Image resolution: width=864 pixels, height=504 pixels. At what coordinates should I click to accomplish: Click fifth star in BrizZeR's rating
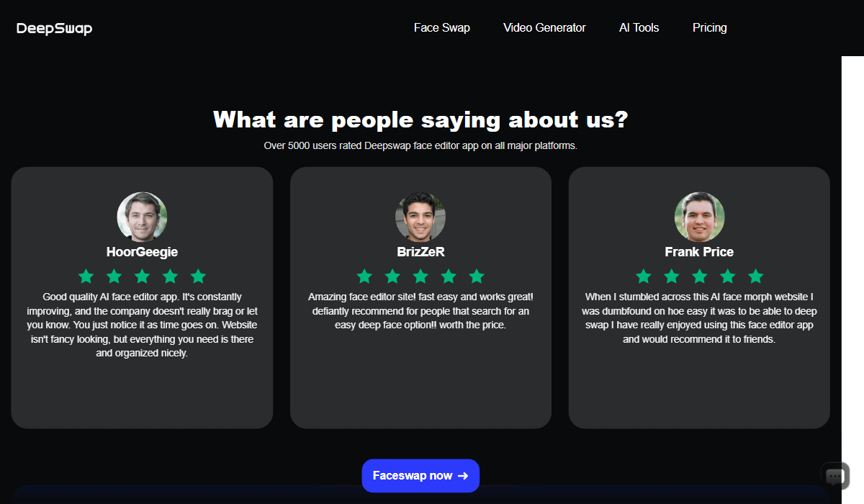click(x=477, y=276)
